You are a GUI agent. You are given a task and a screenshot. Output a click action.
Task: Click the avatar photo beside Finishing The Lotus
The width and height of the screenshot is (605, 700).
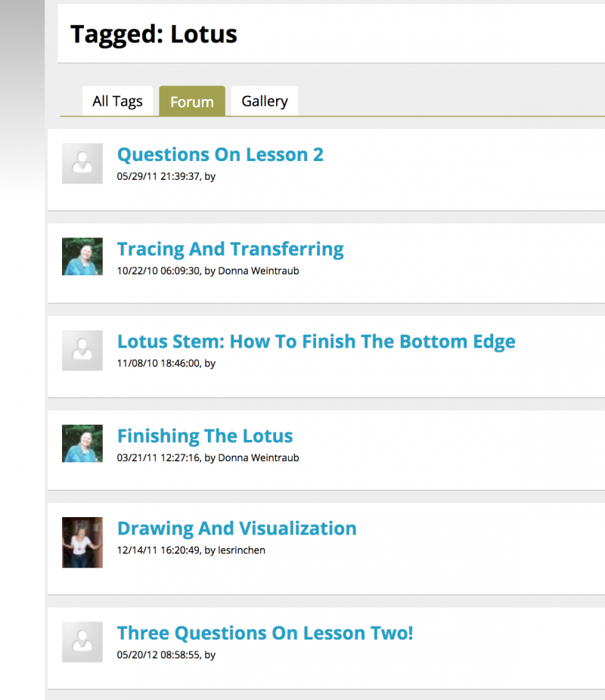pos(82,443)
